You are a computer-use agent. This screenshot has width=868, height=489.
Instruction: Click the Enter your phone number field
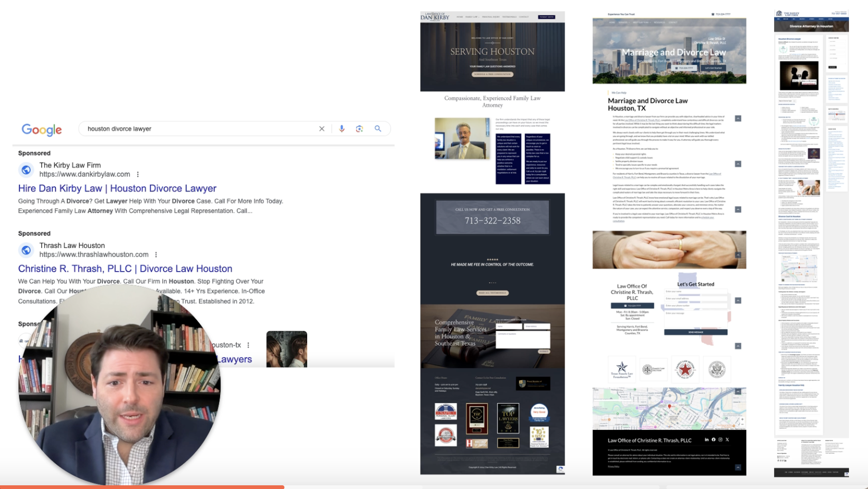pyautogui.click(x=695, y=305)
